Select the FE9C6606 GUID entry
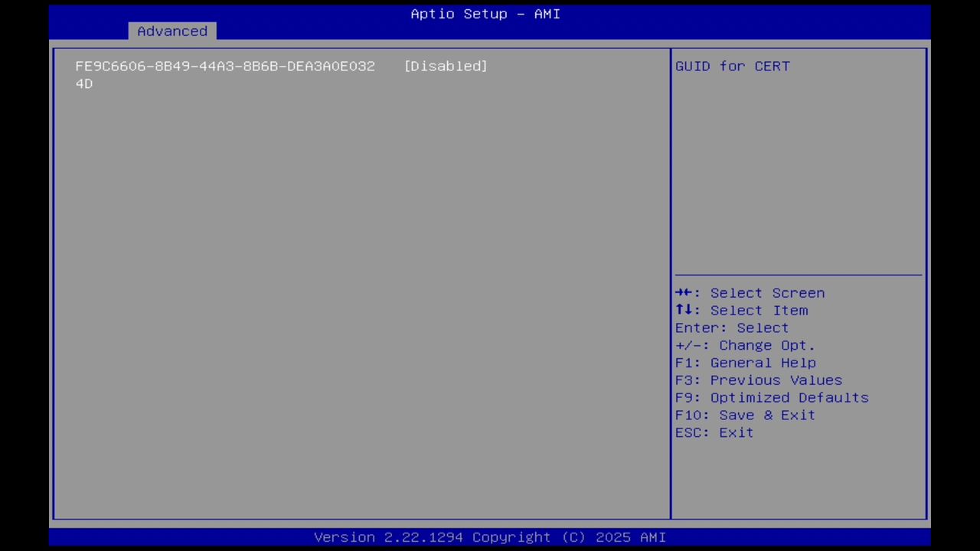 pos(224,66)
